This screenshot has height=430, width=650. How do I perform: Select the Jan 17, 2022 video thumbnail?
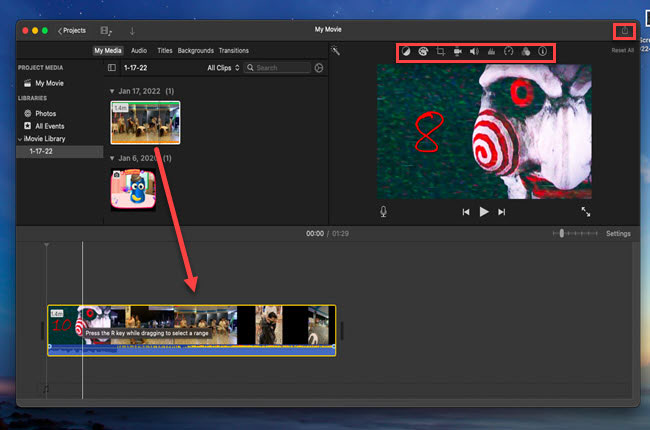pyautogui.click(x=145, y=123)
